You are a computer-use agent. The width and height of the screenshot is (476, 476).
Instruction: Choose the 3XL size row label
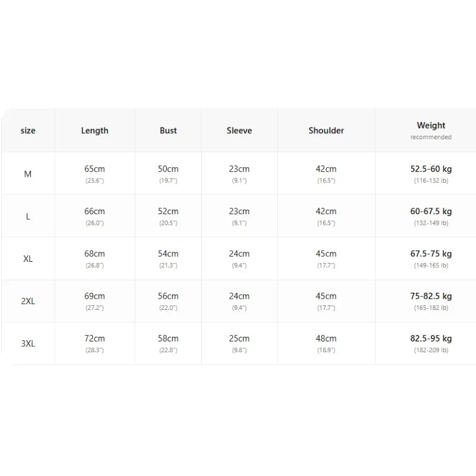click(x=28, y=344)
